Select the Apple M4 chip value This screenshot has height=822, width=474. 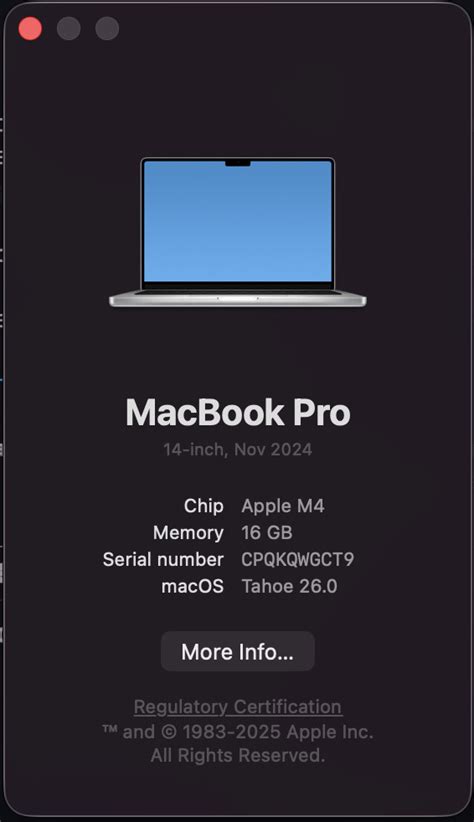[283, 506]
